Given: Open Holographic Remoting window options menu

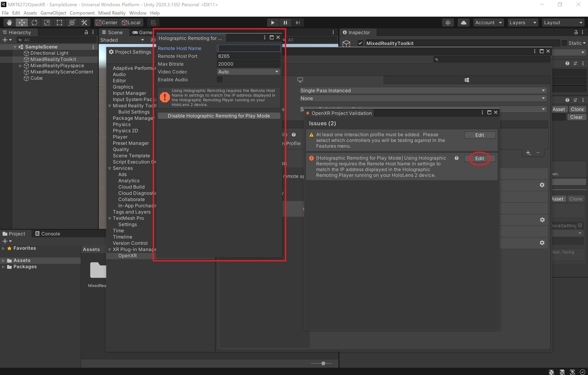Looking at the screenshot, I should 265,38.
